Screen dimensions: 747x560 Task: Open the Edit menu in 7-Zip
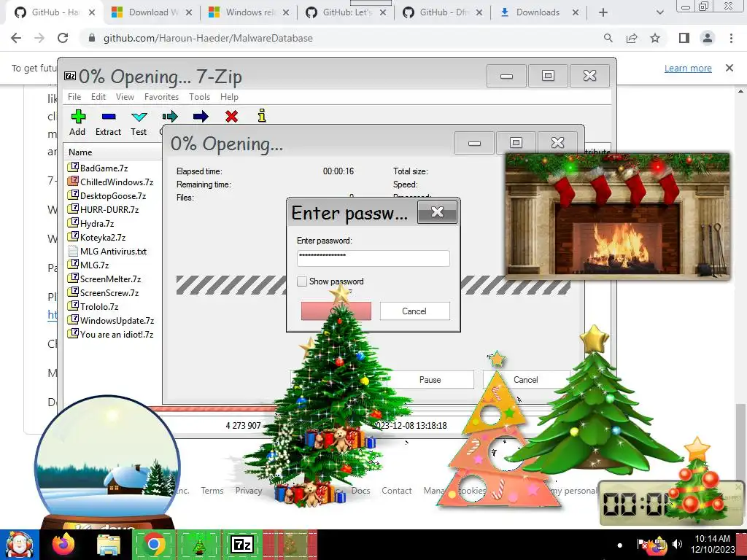[x=98, y=97]
